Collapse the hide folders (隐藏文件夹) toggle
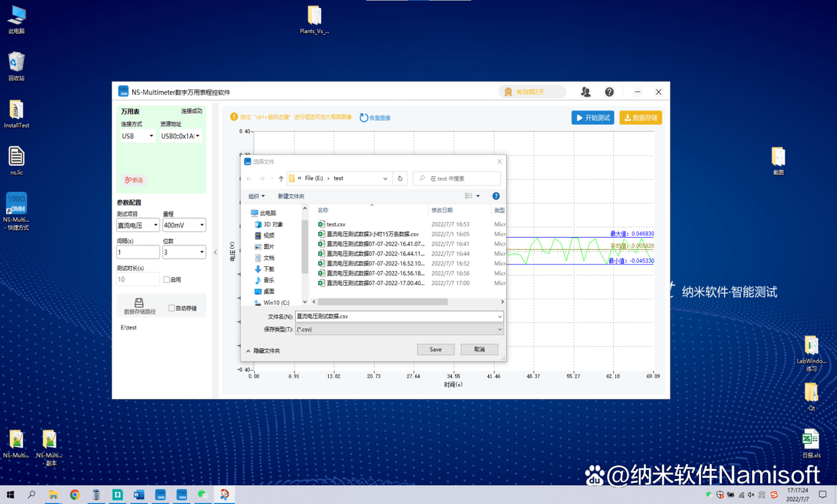This screenshot has width=837, height=504. point(263,351)
